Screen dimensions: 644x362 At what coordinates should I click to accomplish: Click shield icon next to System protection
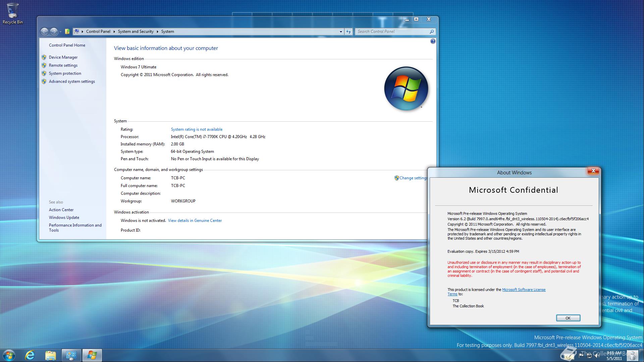[44, 73]
